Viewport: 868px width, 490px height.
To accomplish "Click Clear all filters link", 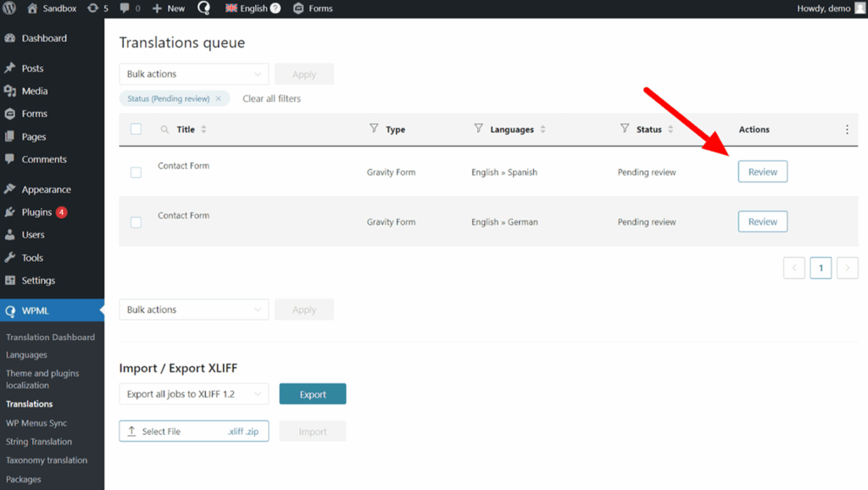I will 272,98.
